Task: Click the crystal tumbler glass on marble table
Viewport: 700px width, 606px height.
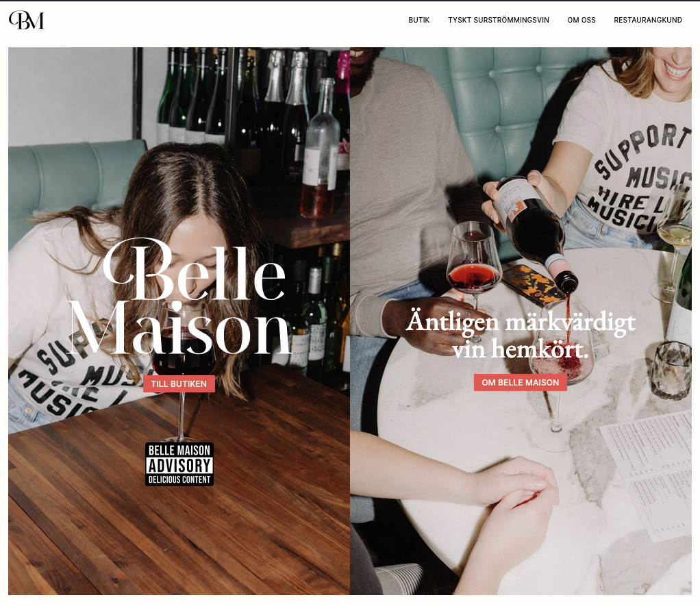Action: pos(673,370)
